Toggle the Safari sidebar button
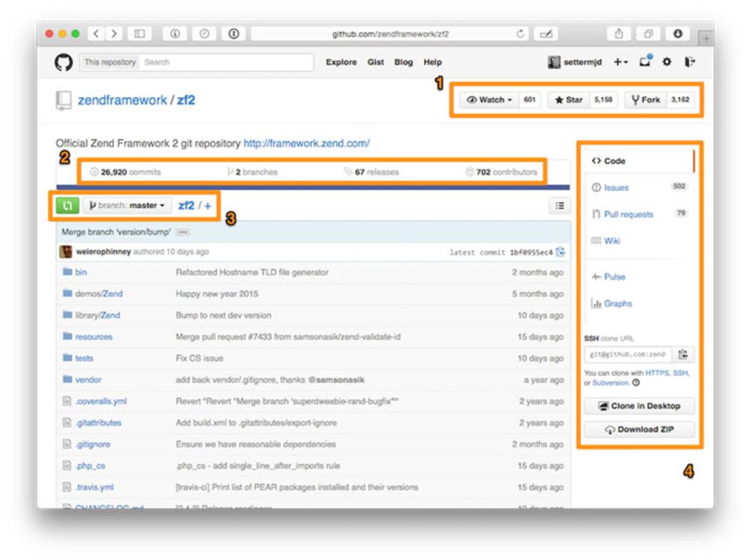This screenshot has width=750, height=560. pyautogui.click(x=139, y=33)
